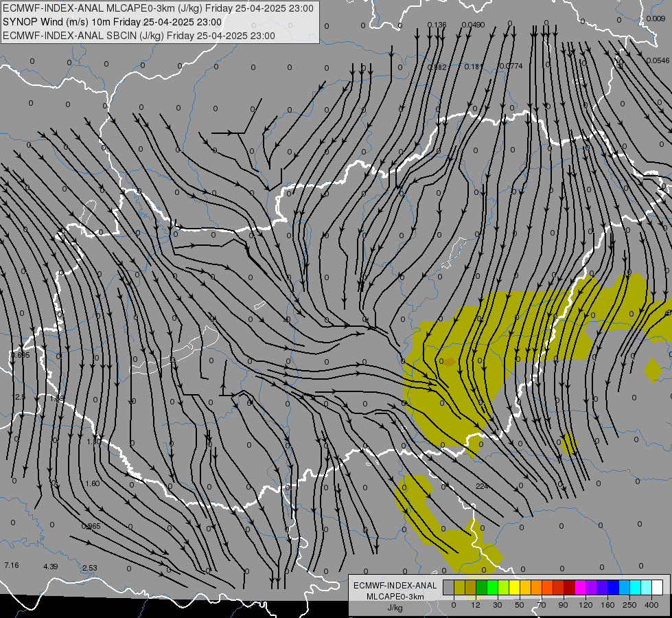Click the 0 below the legend bar
Viewport: 672px width, 618px height.
coord(454,605)
